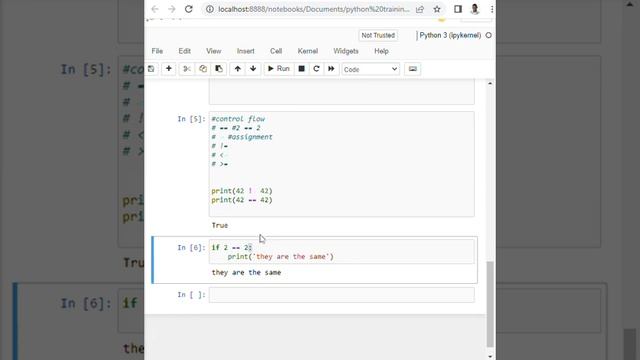Click the Run button
The height and width of the screenshot is (360, 640).
[279, 69]
